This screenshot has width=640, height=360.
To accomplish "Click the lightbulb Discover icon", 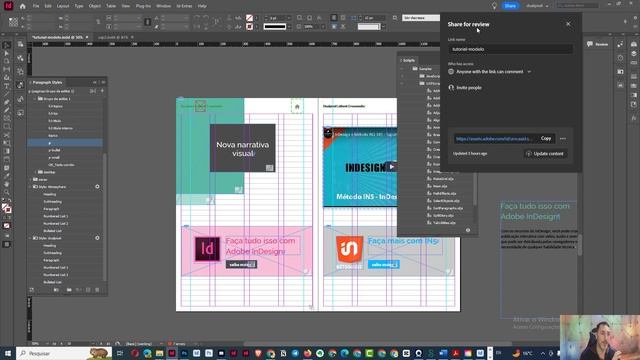I will click(x=494, y=6).
